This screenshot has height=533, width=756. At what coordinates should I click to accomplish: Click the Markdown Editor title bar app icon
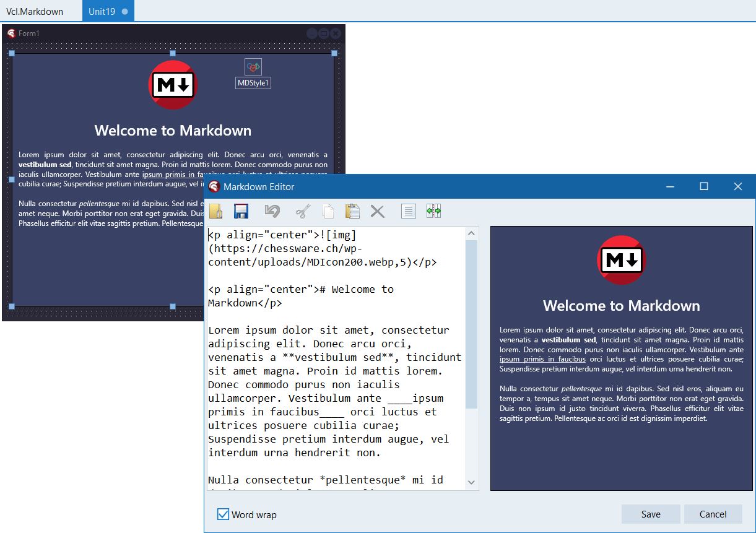(214, 186)
